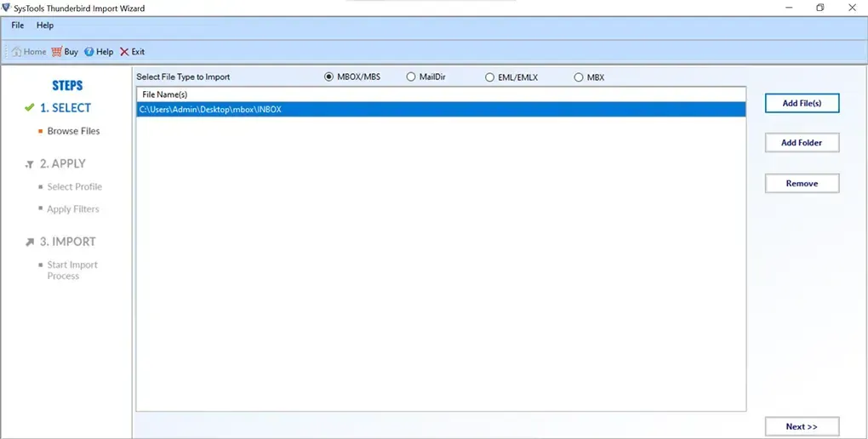The height and width of the screenshot is (439, 868).
Task: Click the Buy shopping cart icon
Action: tap(56, 52)
